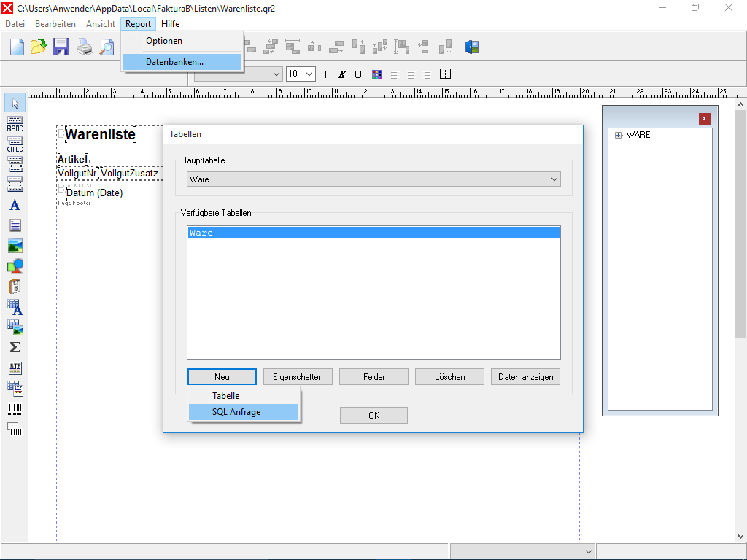Create a new report with the blank page icon

point(17,47)
